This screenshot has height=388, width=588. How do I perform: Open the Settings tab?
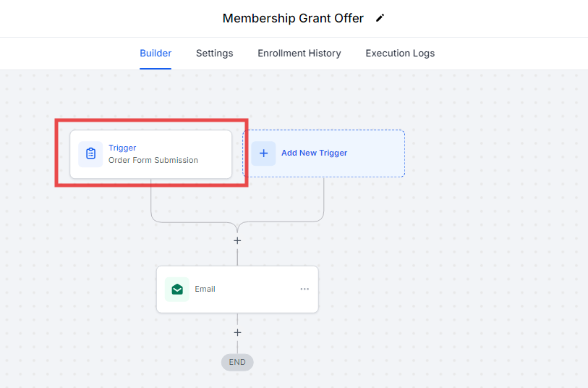tap(214, 54)
